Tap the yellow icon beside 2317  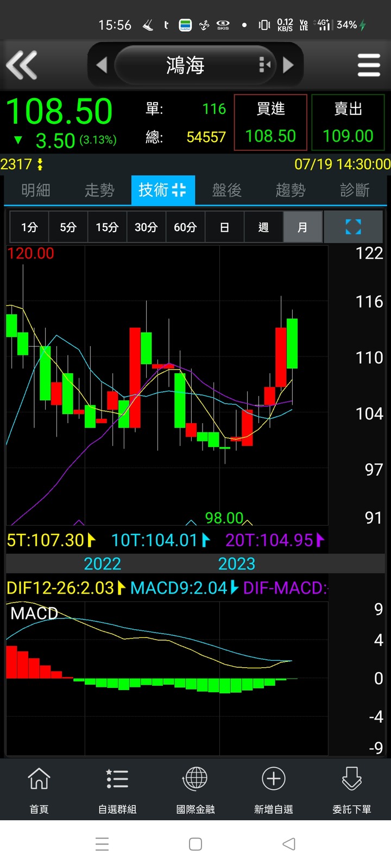40,164
